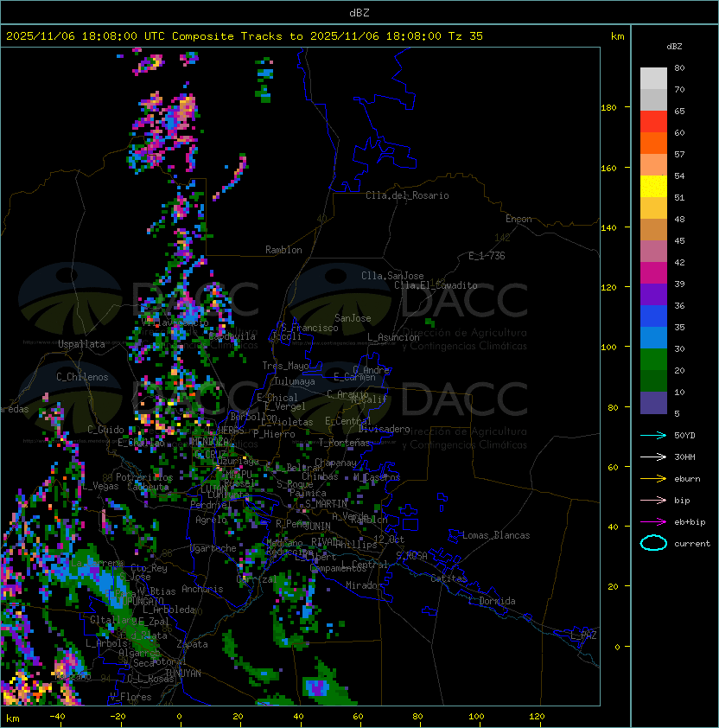Click the Clla.SanJose label
The image size is (719, 728).
pos(392,276)
